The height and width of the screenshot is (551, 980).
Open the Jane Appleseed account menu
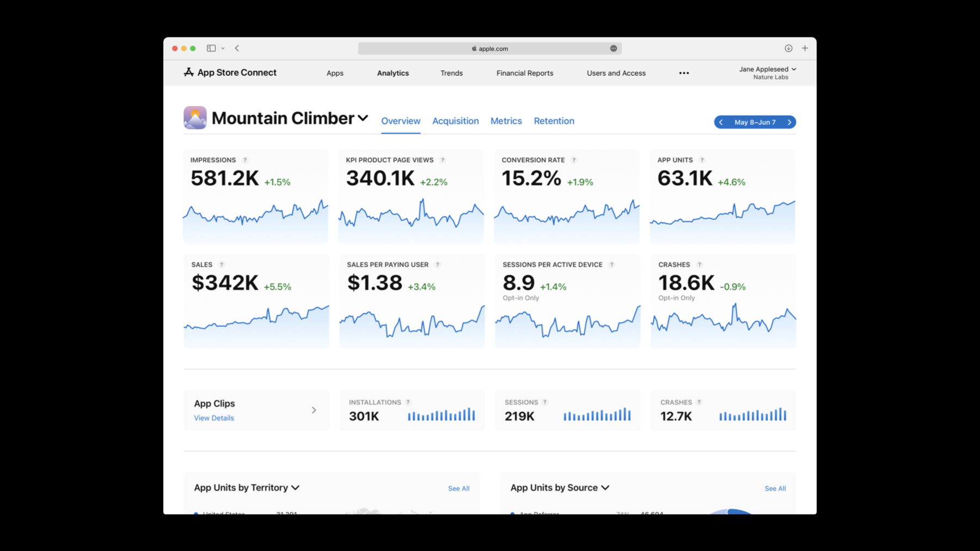point(767,73)
